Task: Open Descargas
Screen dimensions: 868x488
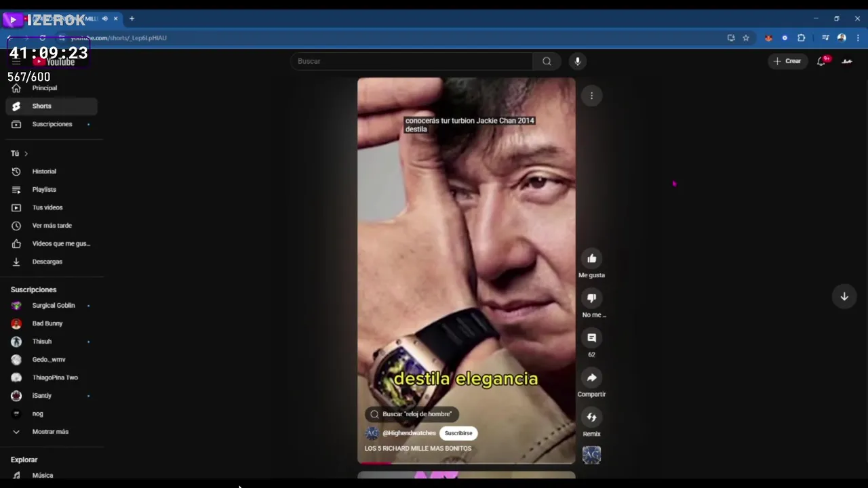Action: click(x=52, y=262)
